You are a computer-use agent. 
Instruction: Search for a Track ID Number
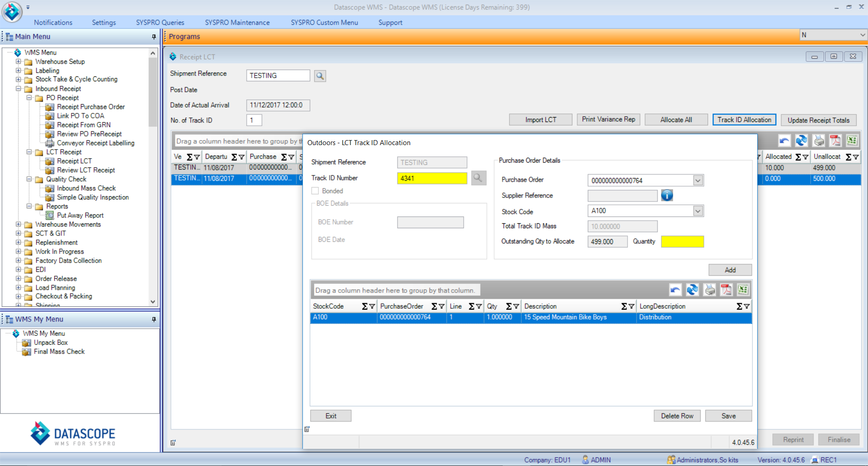coord(478,178)
